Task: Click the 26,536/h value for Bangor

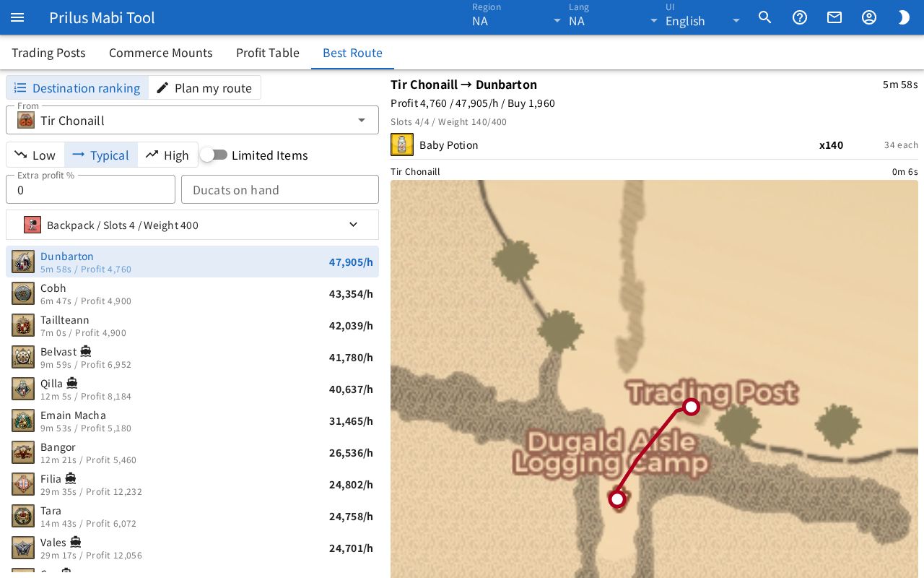Action: [x=351, y=452]
